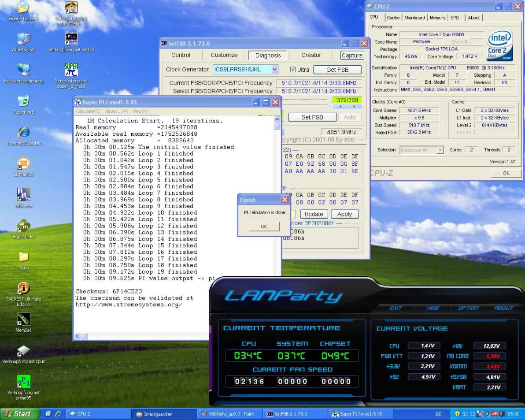Image resolution: width=525 pixels, height=420 pixels.
Task: Switch to the CPU-Z taskbar item
Action: (98, 414)
